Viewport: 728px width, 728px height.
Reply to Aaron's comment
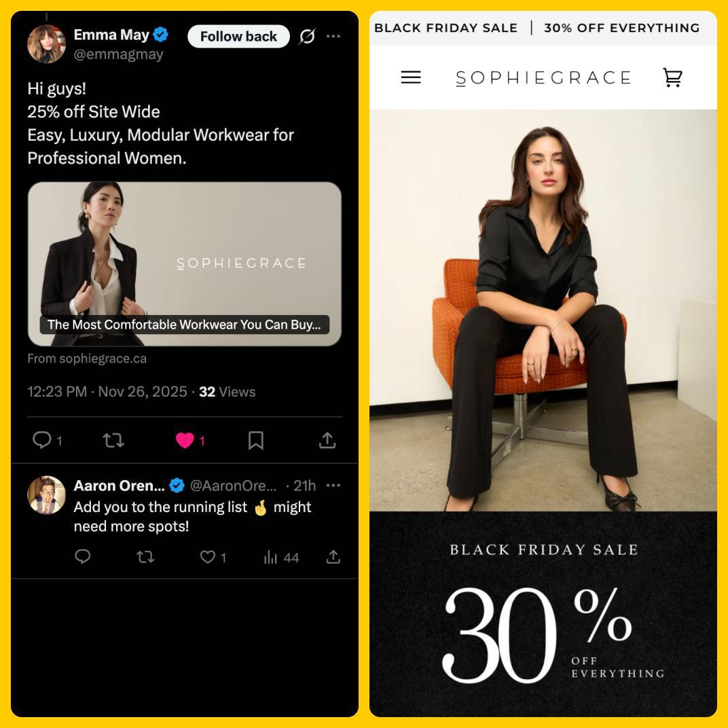point(83,557)
